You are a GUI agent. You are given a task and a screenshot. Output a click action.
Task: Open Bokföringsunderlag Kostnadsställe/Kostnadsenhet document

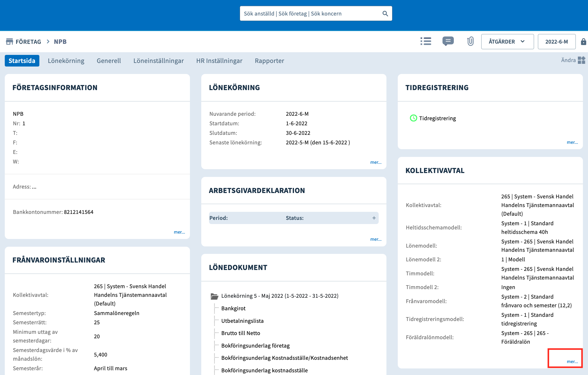[x=284, y=358]
